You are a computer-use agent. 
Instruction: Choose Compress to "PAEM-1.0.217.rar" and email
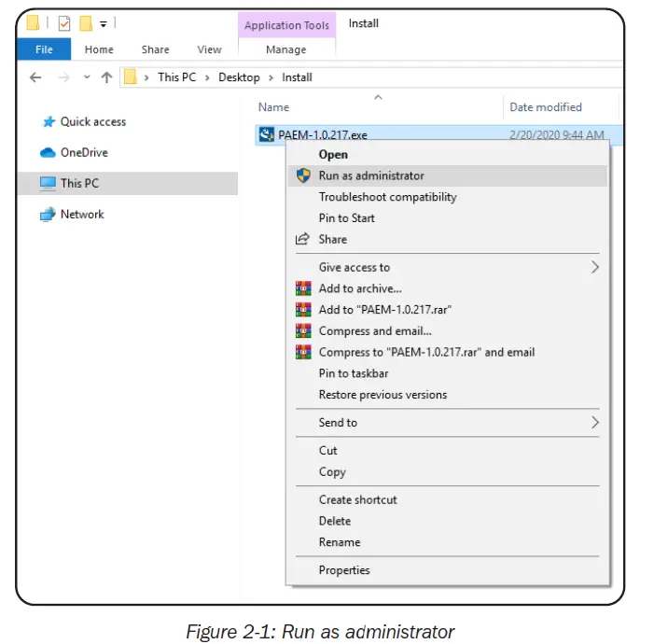point(447,352)
